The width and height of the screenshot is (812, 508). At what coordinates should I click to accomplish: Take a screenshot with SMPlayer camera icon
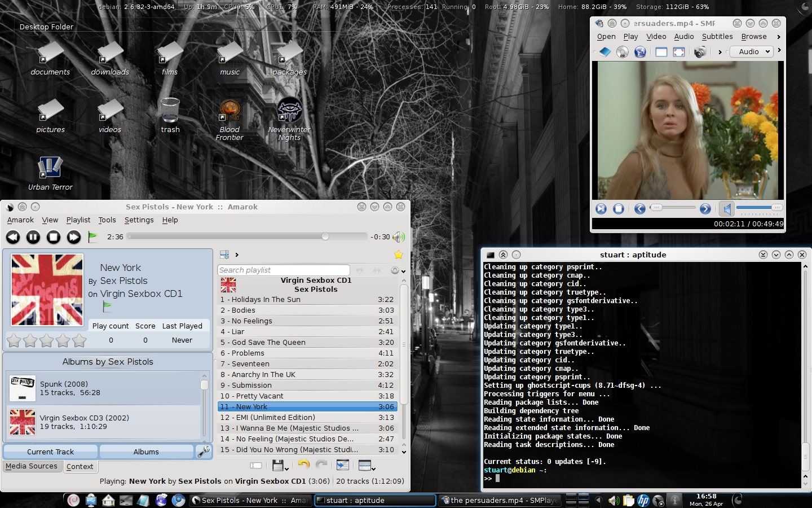700,52
